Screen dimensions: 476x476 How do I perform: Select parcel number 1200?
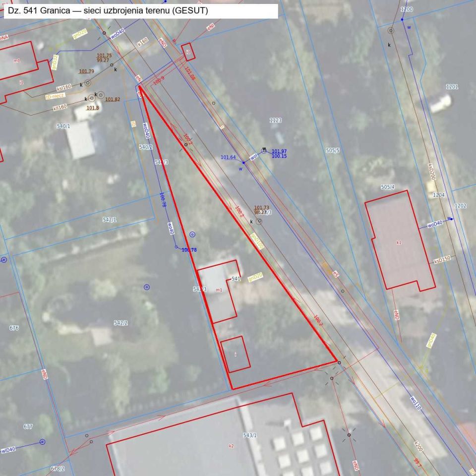(x=407, y=9)
